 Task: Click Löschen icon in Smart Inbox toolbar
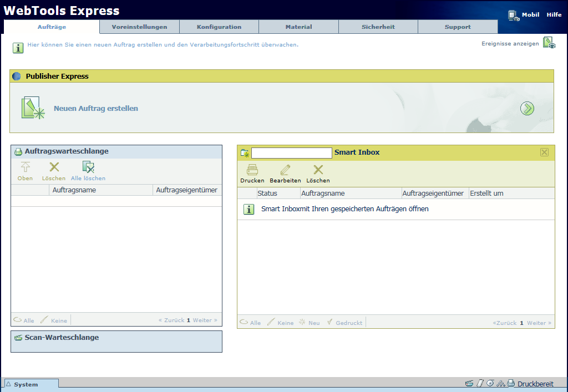[318, 170]
